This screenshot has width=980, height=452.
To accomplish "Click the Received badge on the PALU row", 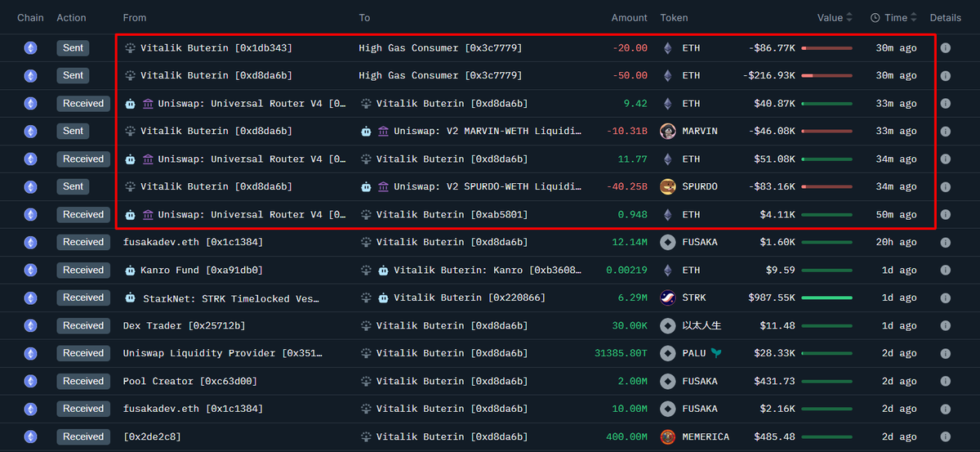I will [83, 354].
